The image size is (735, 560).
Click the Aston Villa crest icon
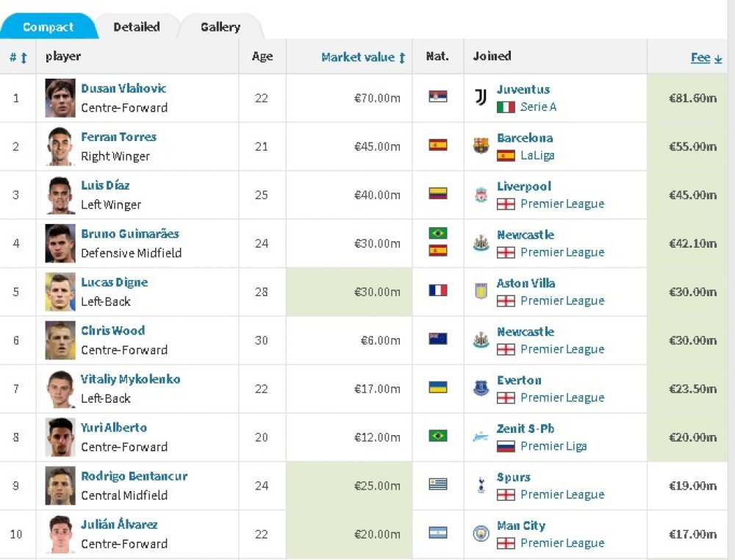click(481, 292)
